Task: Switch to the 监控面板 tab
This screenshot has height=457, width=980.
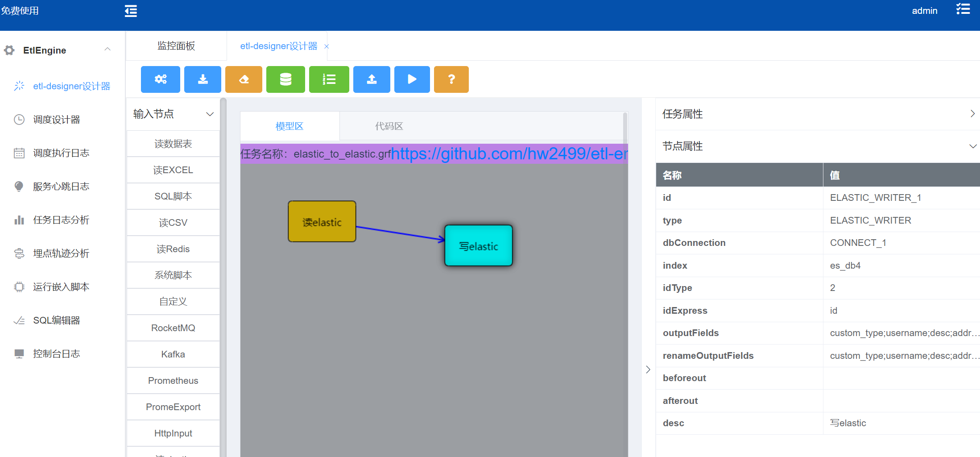Action: click(176, 46)
